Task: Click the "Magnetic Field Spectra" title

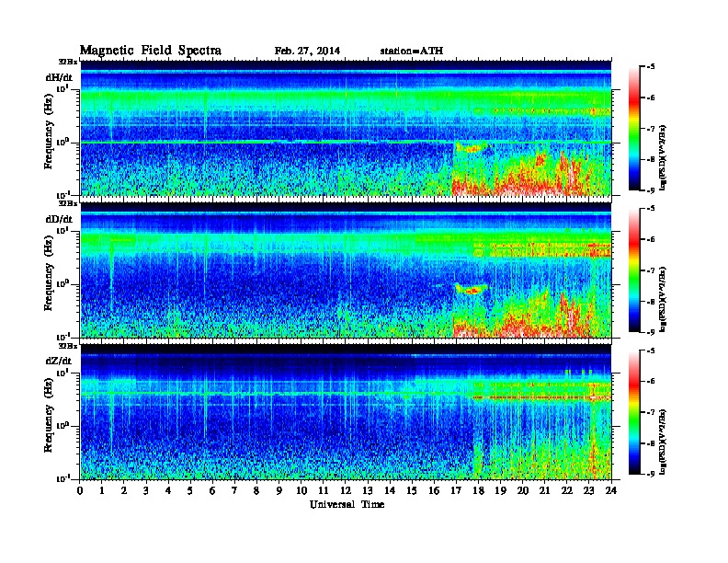Action: tap(151, 51)
